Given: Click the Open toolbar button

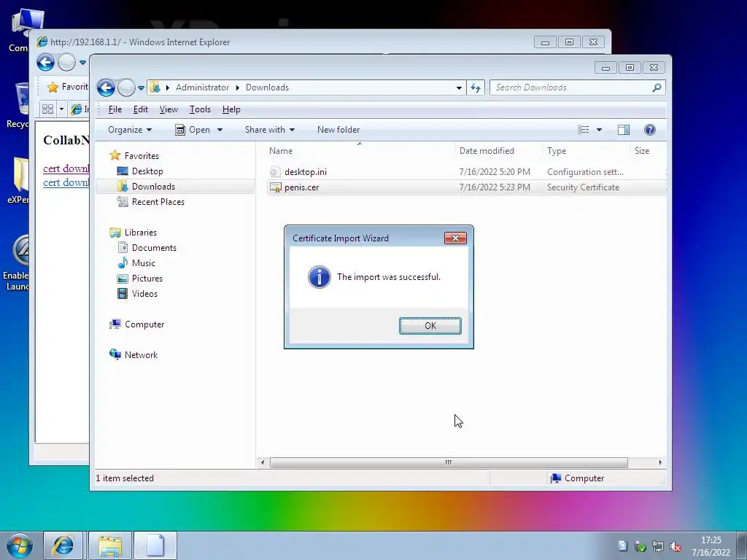Looking at the screenshot, I should tap(193, 130).
